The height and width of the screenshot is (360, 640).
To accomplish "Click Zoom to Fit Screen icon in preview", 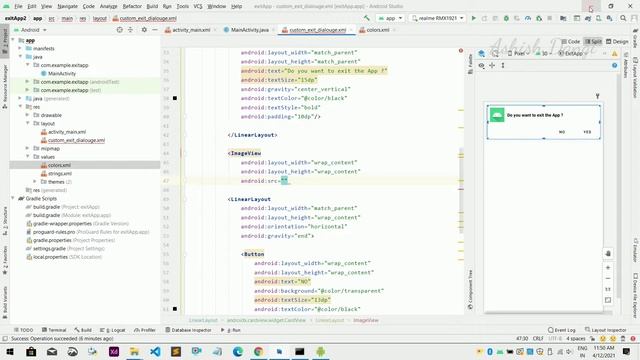I will coord(608,300).
